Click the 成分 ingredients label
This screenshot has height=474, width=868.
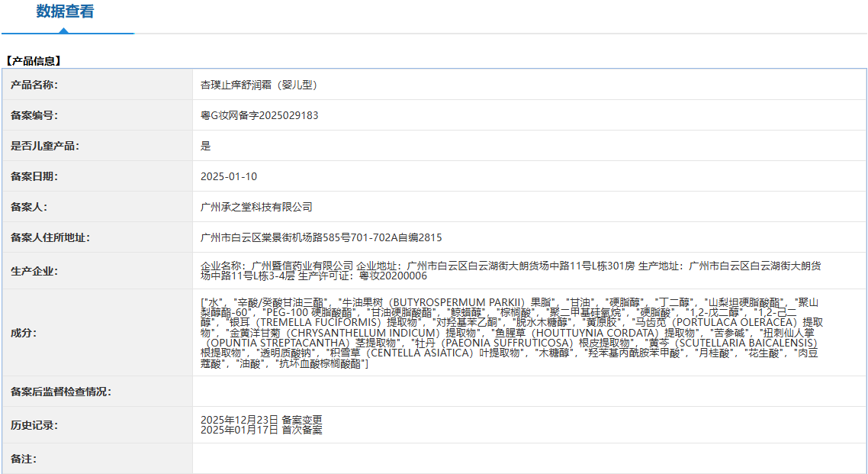pos(24,333)
